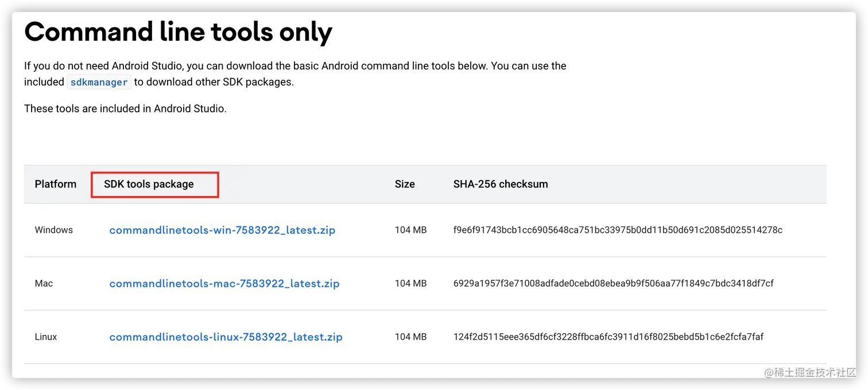Image resolution: width=868 pixels, height=390 pixels.
Task: Click the SHA-256 checksum column header
Action: click(501, 184)
